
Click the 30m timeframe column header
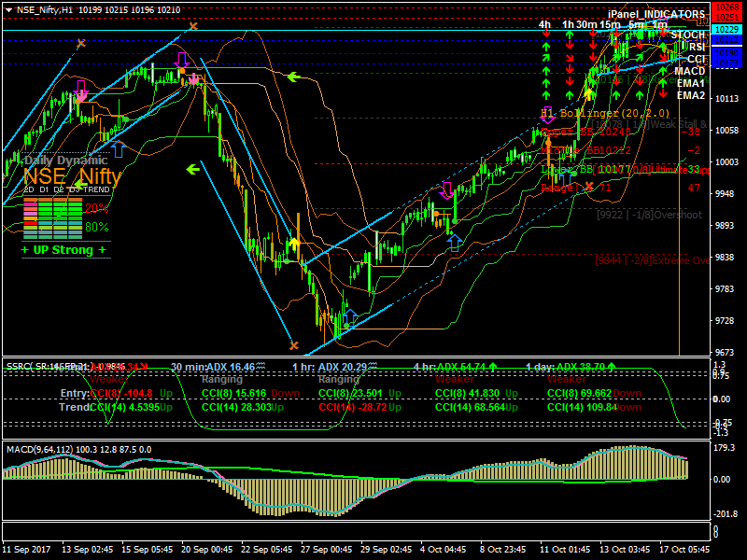coord(586,24)
